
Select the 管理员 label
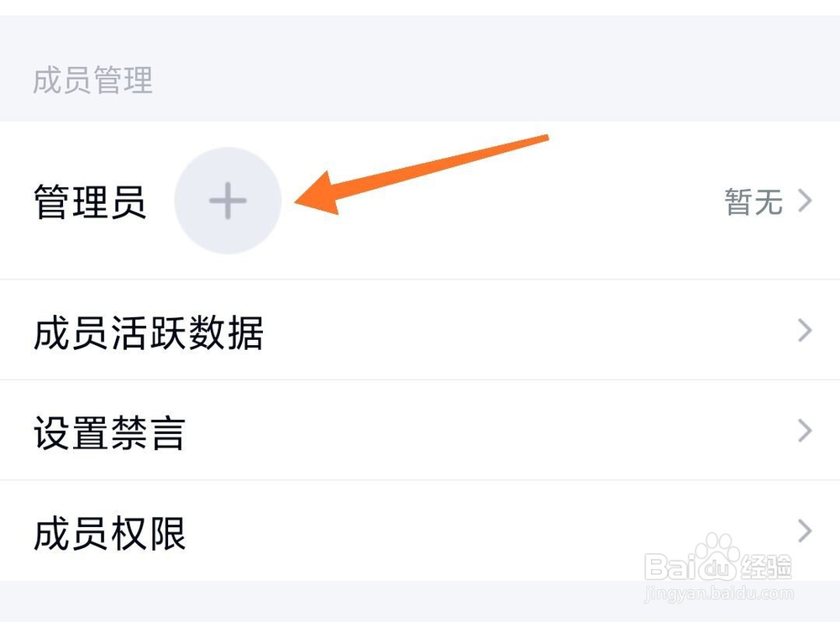point(90,201)
